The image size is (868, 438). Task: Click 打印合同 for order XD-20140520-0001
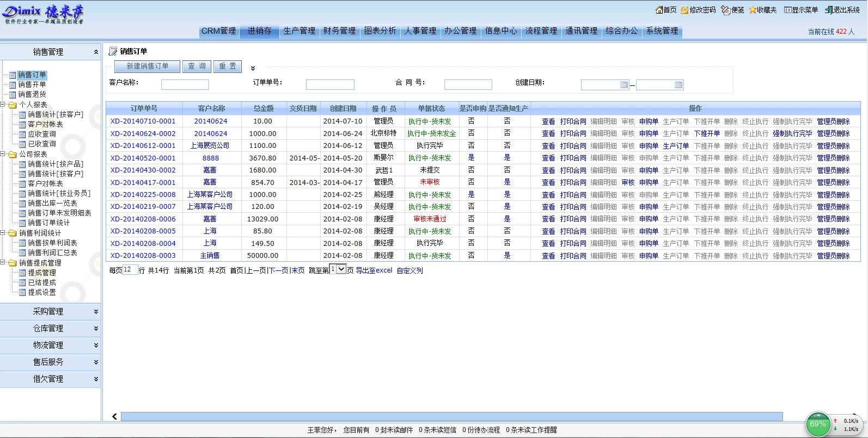click(573, 158)
